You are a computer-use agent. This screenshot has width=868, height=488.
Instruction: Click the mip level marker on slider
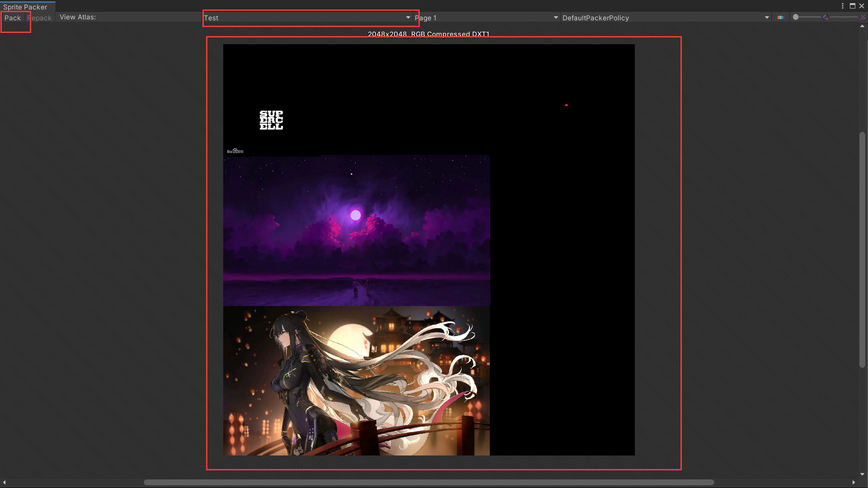click(825, 17)
